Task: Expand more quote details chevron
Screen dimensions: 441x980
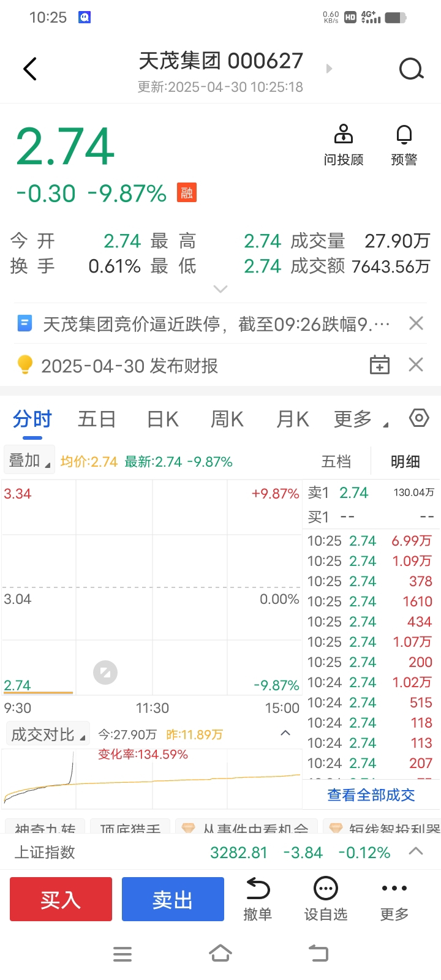Action: pos(221,288)
